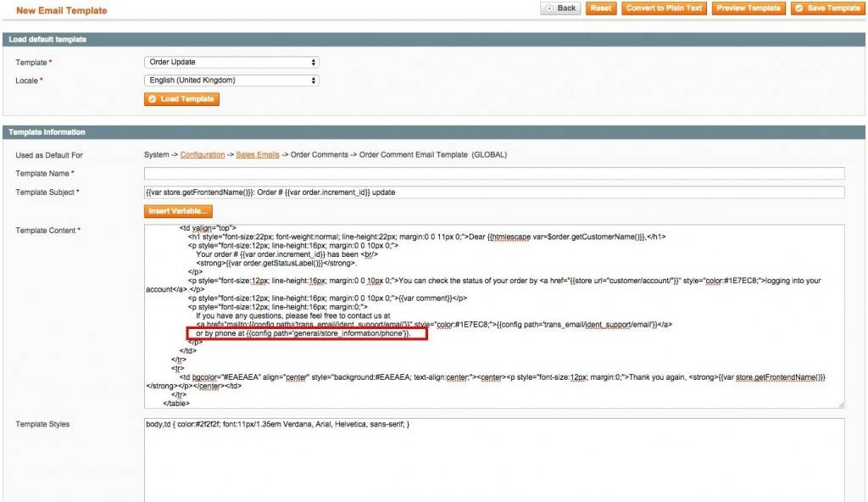This screenshot has height=502, width=868.
Task: Click the Save Template check icon
Action: (x=799, y=8)
